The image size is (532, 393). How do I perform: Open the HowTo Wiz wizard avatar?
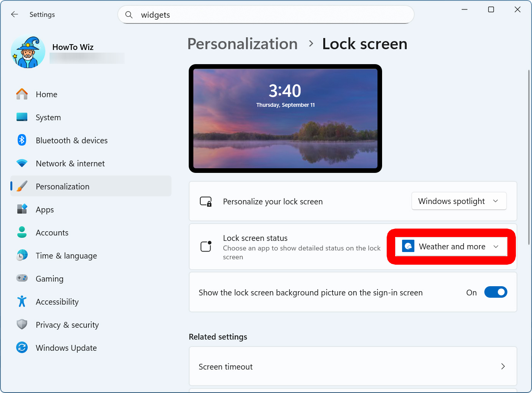(x=28, y=52)
